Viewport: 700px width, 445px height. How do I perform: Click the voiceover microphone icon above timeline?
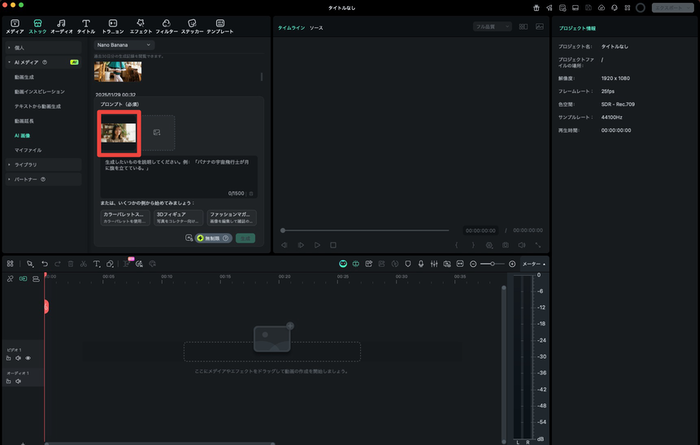click(420, 263)
